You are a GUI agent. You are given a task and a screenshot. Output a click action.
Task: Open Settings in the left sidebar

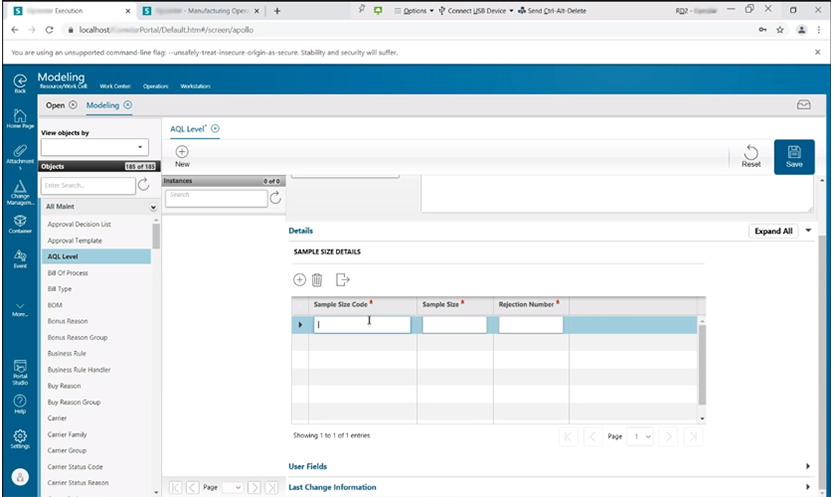[19, 438]
